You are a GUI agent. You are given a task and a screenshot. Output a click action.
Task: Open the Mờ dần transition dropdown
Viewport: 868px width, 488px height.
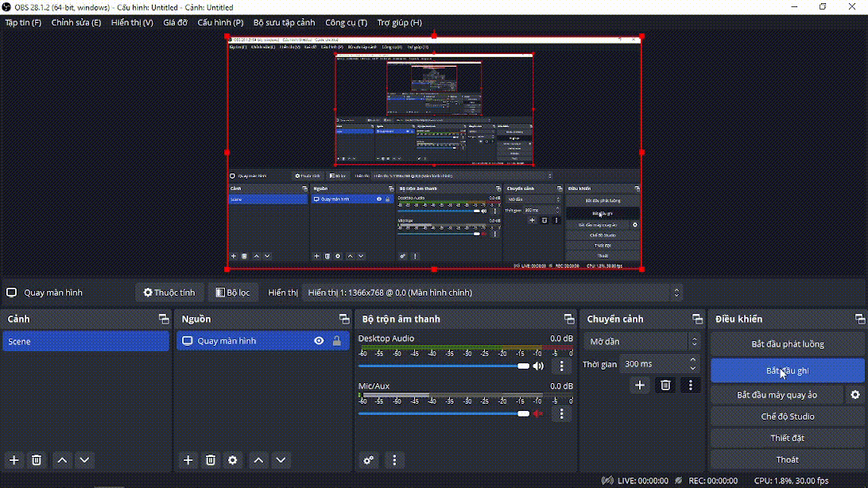click(x=641, y=342)
